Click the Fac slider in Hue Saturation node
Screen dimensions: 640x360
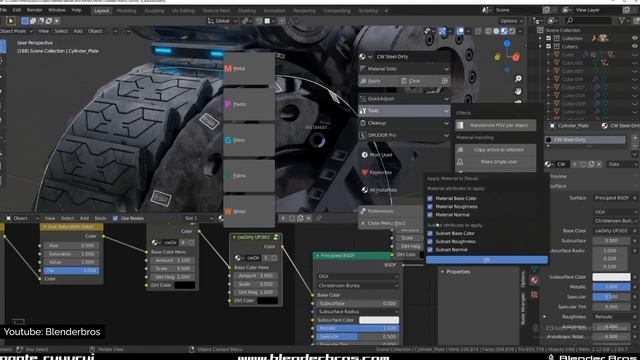(71, 271)
